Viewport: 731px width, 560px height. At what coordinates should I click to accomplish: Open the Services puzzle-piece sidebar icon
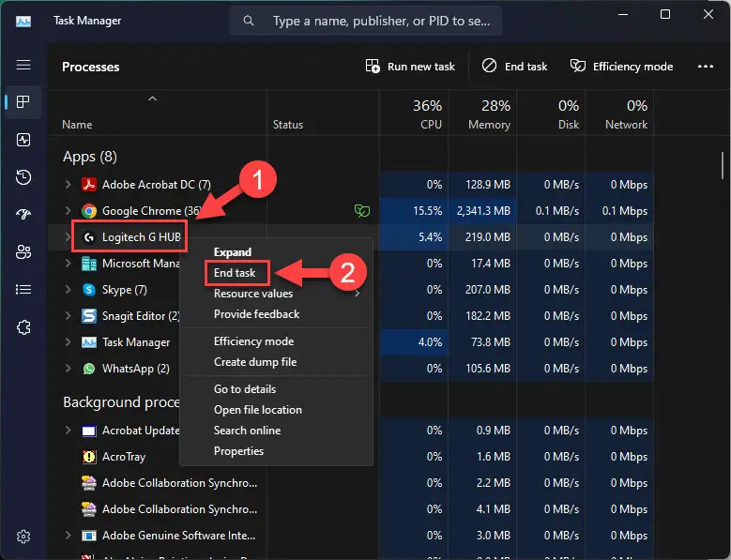(x=23, y=327)
